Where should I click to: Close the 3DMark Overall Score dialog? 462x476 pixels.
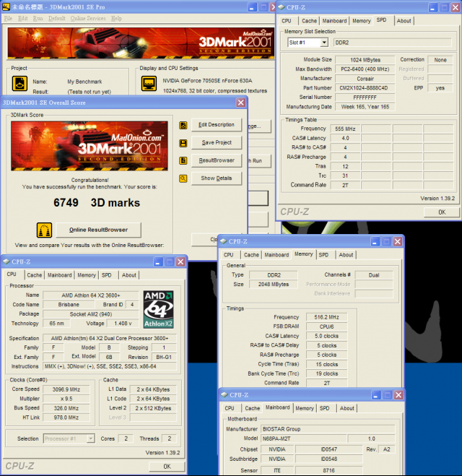[241, 103]
